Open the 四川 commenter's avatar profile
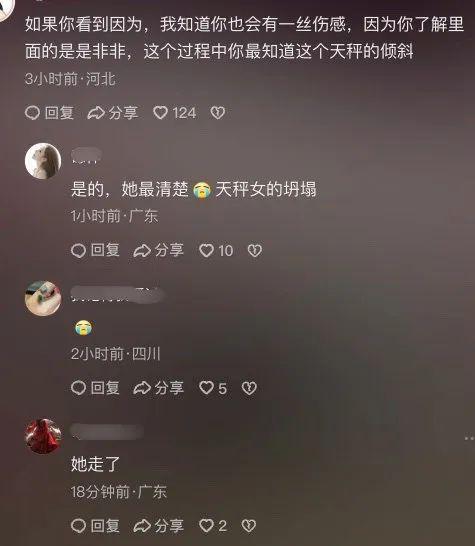 (43, 298)
